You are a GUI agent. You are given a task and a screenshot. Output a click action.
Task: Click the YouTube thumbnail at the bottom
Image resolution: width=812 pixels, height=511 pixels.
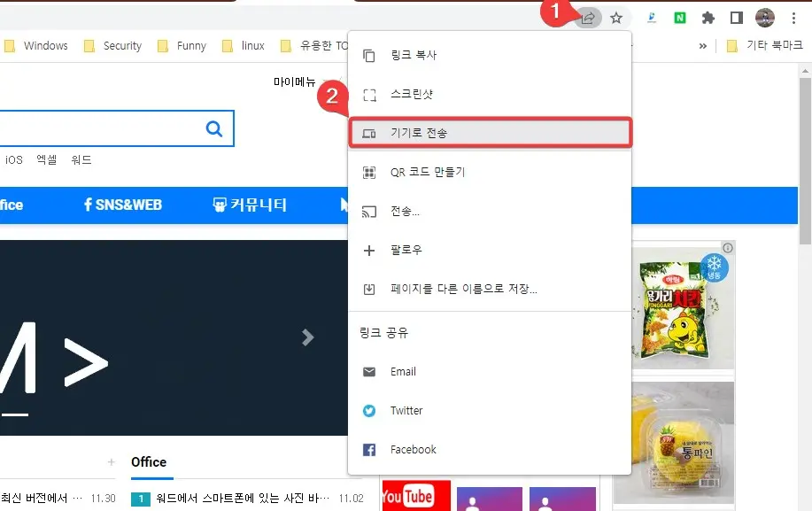coord(414,497)
